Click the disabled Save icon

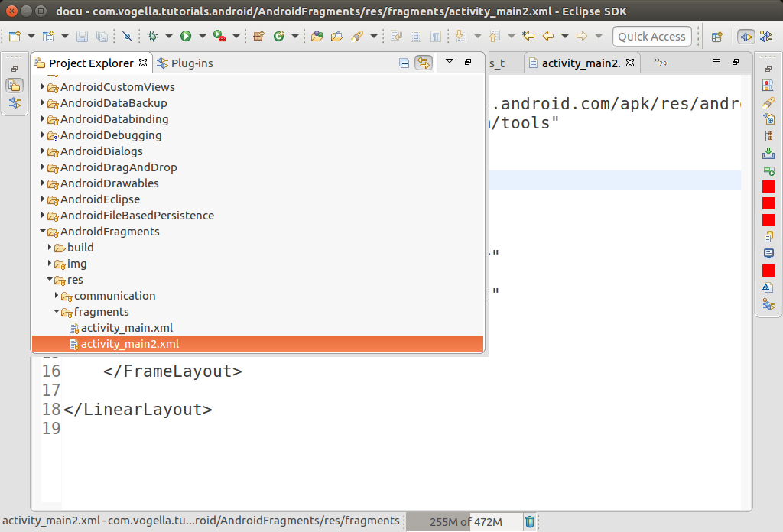pyautogui.click(x=82, y=36)
